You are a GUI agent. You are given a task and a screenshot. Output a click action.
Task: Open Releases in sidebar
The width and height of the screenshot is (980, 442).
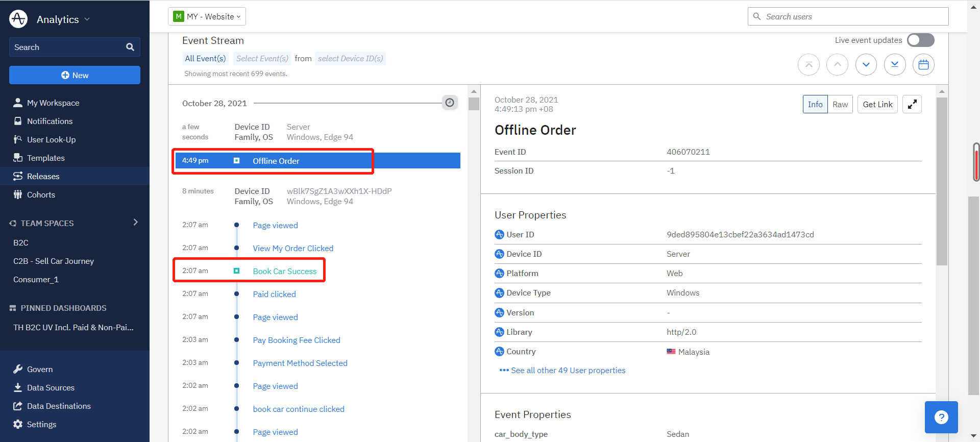43,176
